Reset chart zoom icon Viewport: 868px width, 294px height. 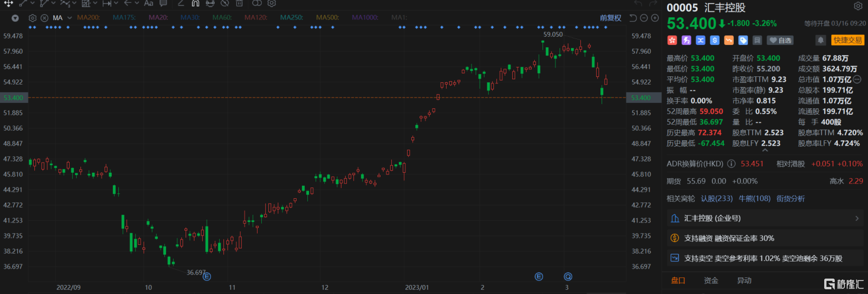(x=633, y=18)
